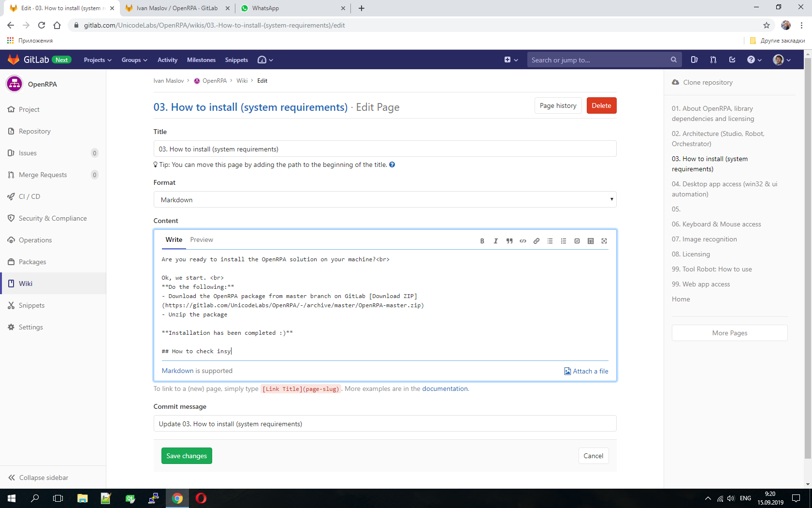The width and height of the screenshot is (812, 508).
Task: Apply bold formatting in editor toolbar
Action: [482, 241]
